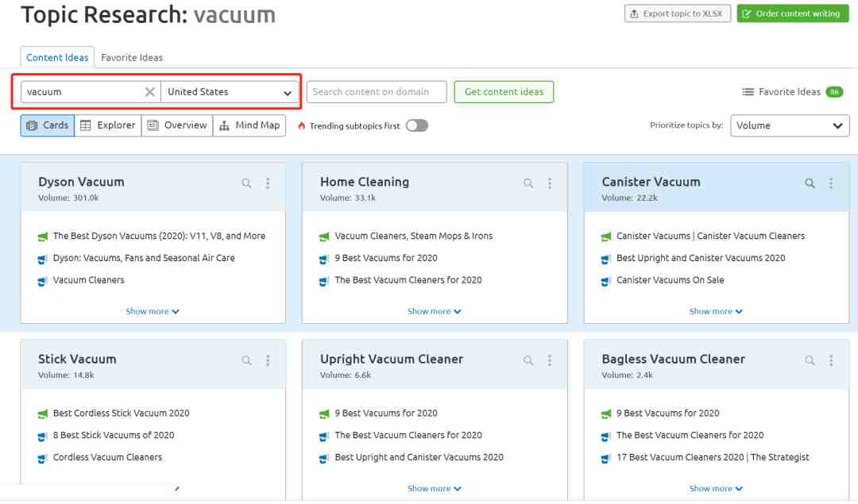The height and width of the screenshot is (504, 858).
Task: Switch to Favorite Ideas tab
Action: tap(132, 57)
